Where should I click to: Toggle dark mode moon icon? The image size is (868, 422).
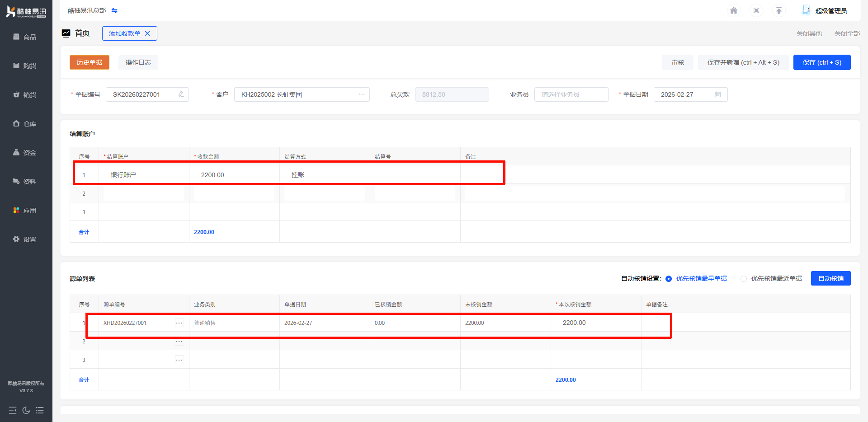click(x=26, y=410)
